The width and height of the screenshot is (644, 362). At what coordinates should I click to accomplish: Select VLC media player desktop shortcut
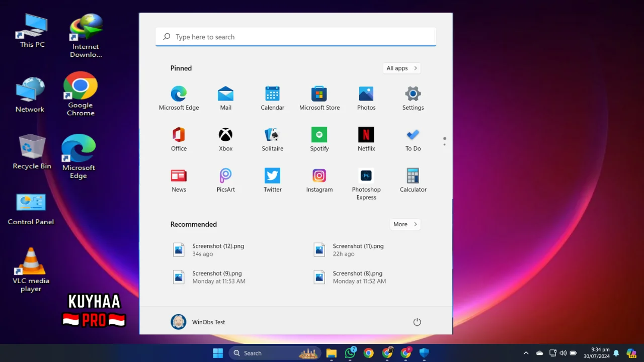click(31, 270)
